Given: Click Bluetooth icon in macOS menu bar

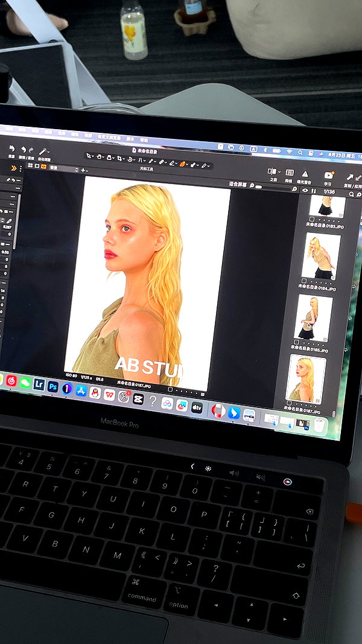Looking at the screenshot, I should pyautogui.click(x=265, y=149).
